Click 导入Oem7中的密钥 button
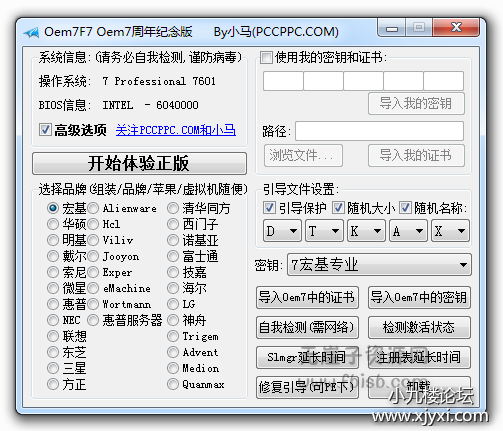 419,297
